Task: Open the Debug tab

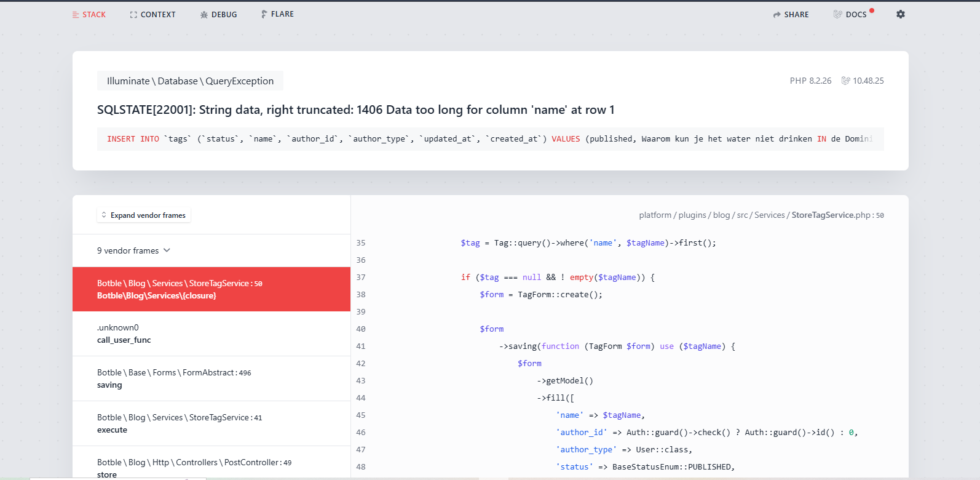Action: click(x=224, y=15)
